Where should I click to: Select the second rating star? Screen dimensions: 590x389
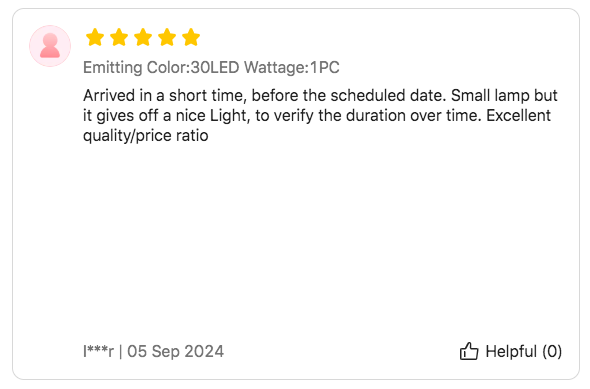pos(119,37)
